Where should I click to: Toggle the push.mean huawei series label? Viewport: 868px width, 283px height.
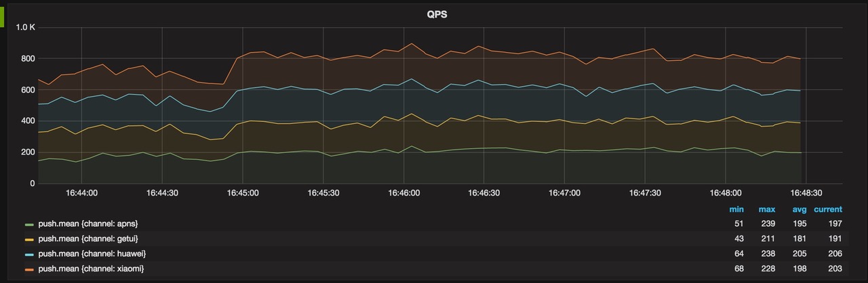[92, 253]
